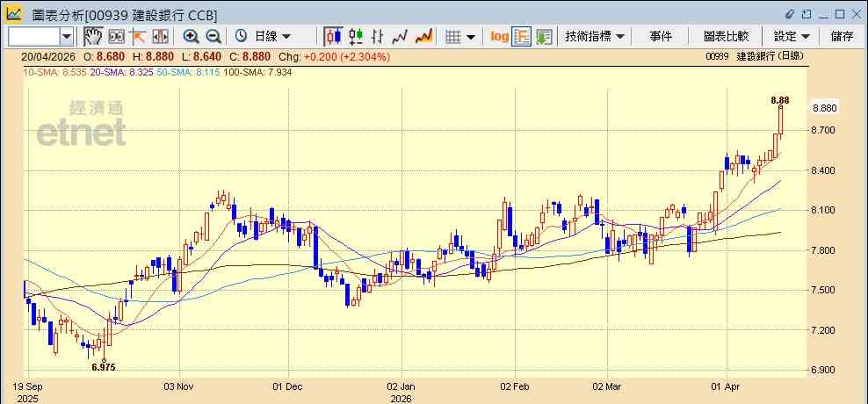Open the 日線 period dropdown
Screen dimensions: 868x404
coord(272,37)
